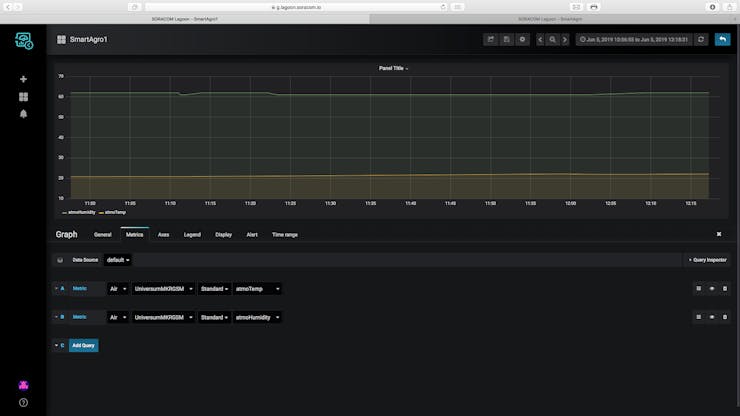This screenshot has width=740, height=416.
Task: Delete query A with trash icon
Action: tap(724, 289)
